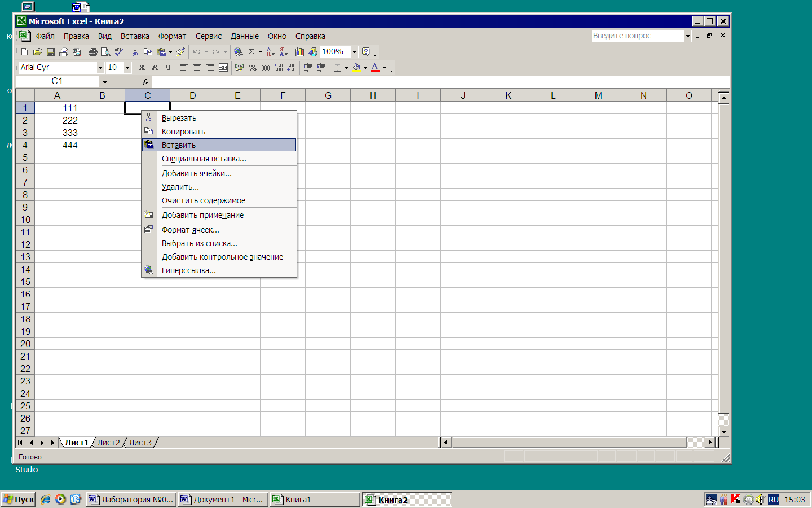Align cell text left
This screenshot has height=508, width=812.
point(183,68)
